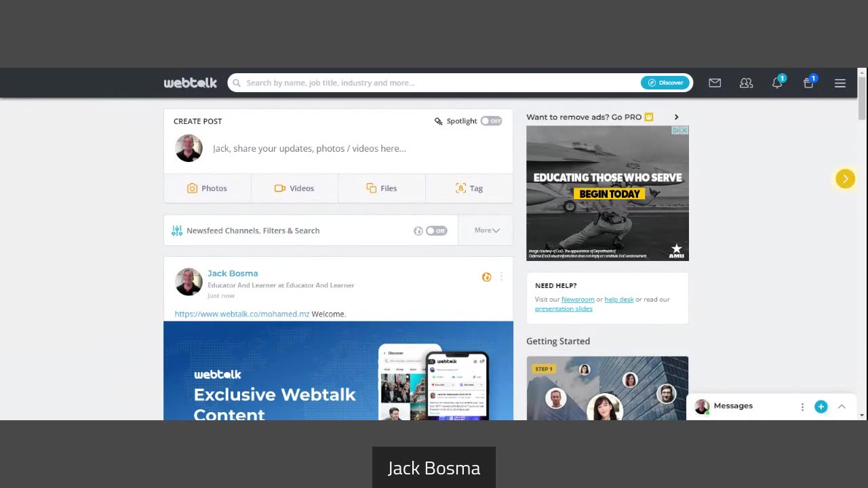
Task: Add Photos to the post
Action: 208,188
